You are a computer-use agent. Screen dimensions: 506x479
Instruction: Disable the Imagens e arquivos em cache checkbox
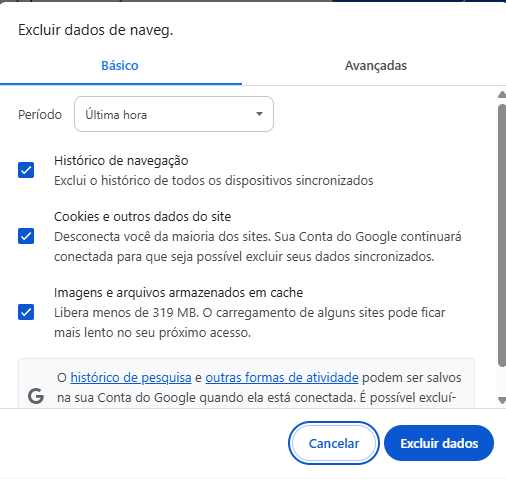point(26,312)
